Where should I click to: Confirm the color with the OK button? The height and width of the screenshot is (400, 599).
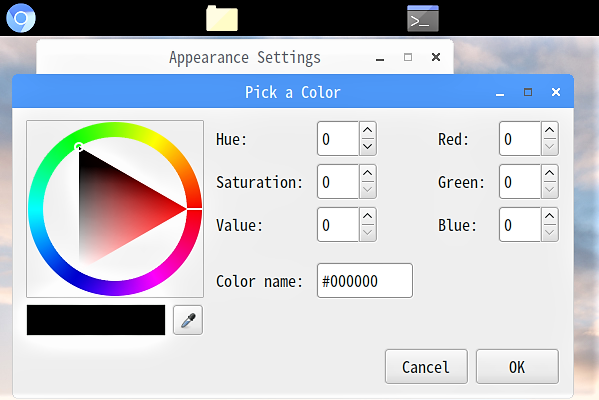point(517,366)
